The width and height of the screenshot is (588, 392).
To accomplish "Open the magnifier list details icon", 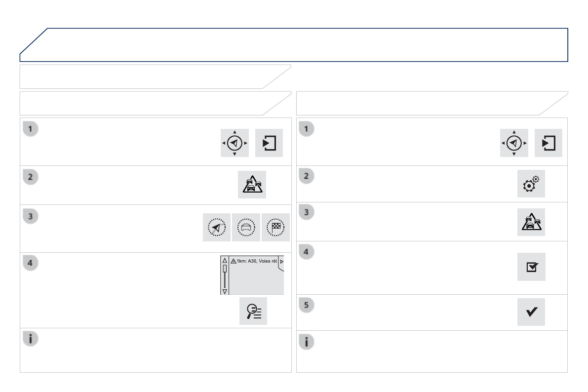I will point(253,311).
